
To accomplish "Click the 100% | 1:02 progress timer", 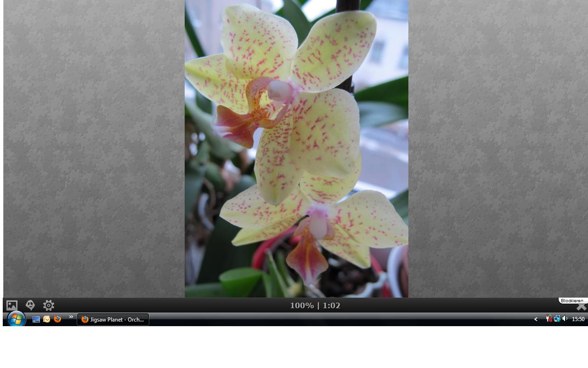I will [315, 305].
